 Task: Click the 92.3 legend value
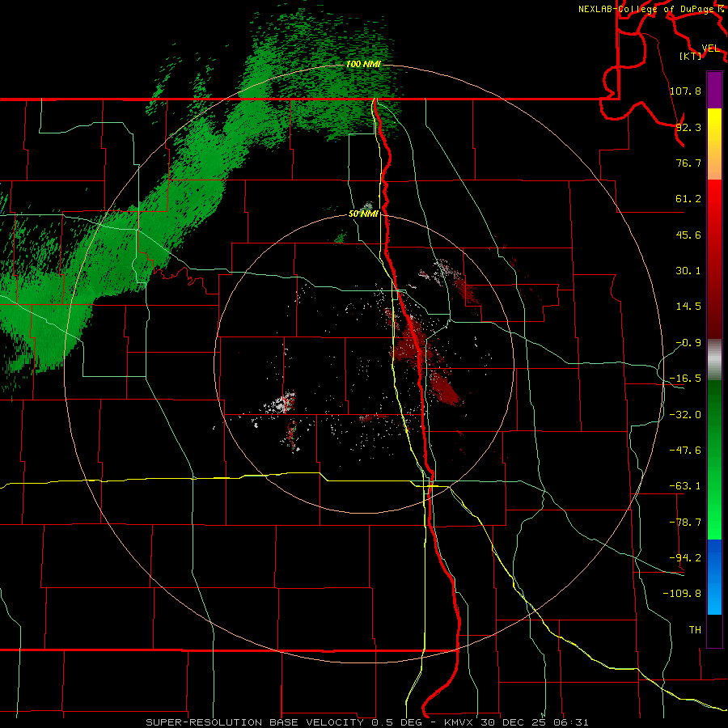(688, 127)
